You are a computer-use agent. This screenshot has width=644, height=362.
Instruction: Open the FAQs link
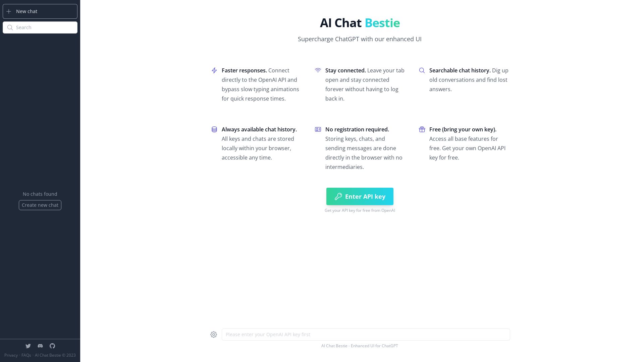(x=26, y=355)
